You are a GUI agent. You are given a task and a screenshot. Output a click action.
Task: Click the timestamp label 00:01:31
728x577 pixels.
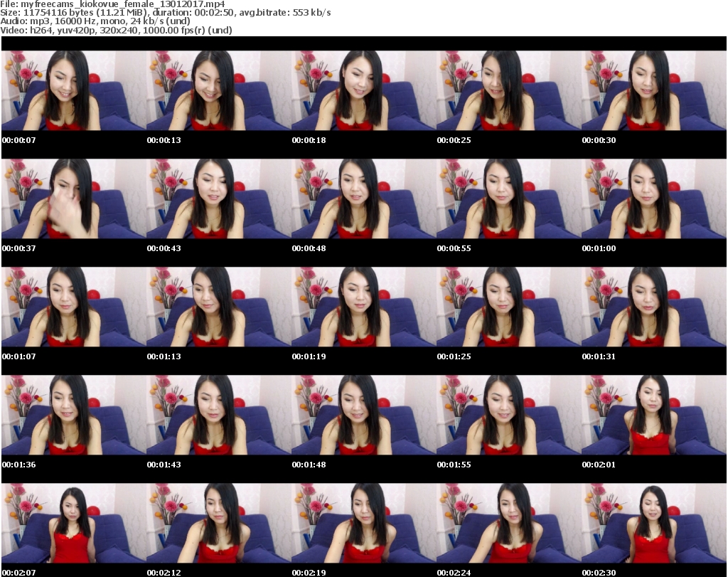click(599, 356)
